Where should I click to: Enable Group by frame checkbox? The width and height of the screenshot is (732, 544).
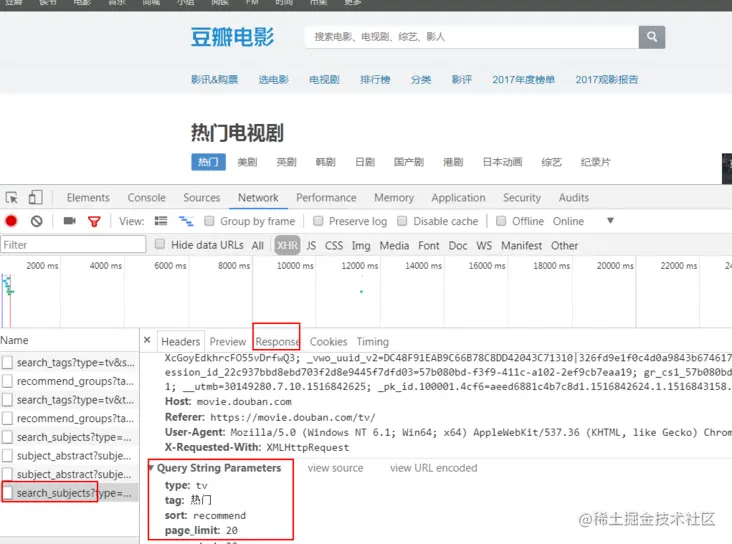210,221
